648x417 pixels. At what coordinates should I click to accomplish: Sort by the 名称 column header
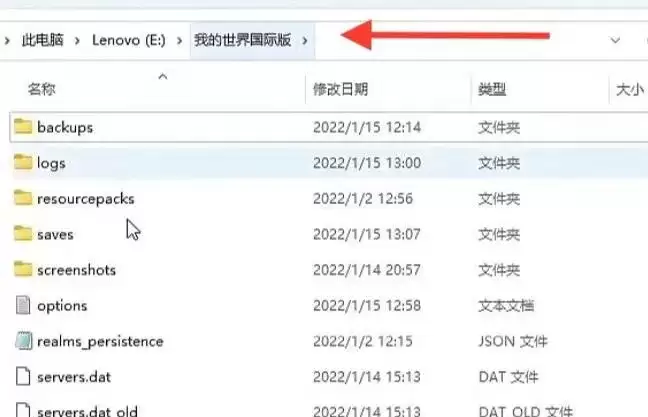[41, 89]
